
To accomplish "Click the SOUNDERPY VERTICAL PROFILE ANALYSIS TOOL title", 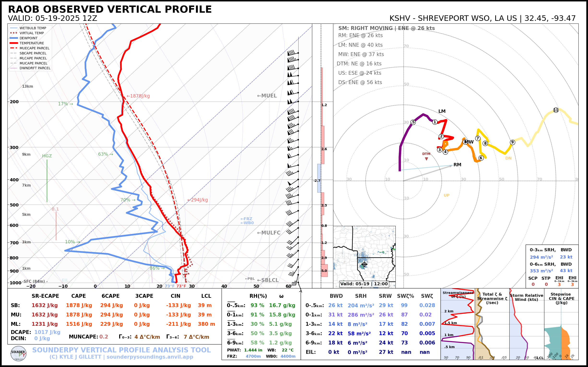I will pos(122,350).
